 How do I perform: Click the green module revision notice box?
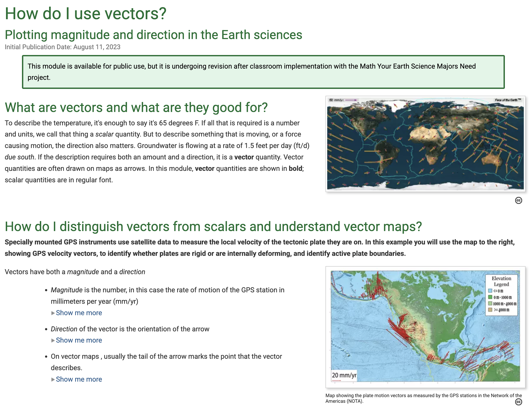click(263, 72)
